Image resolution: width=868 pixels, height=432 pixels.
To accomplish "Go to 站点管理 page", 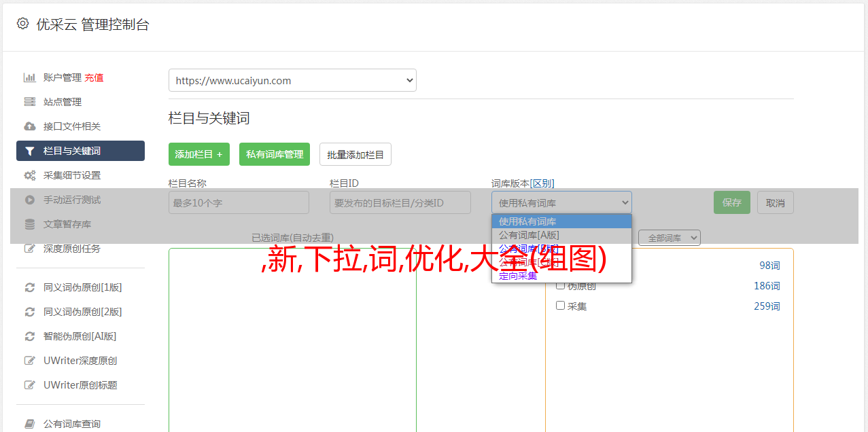I will pyautogui.click(x=63, y=102).
